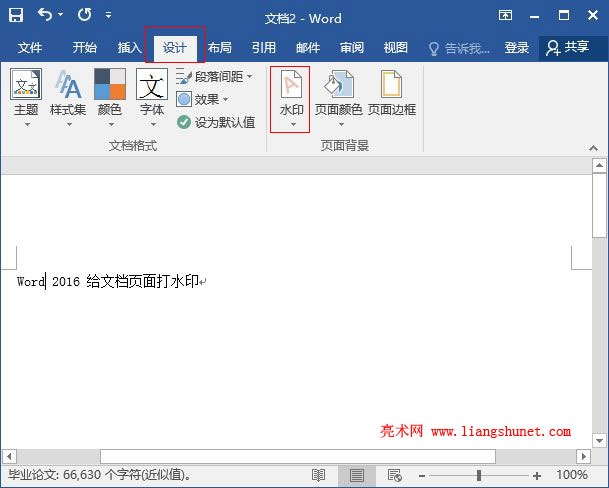Image resolution: width=609 pixels, height=488 pixels.
Task: Open the undo history dropdown arrow
Action: (61, 15)
